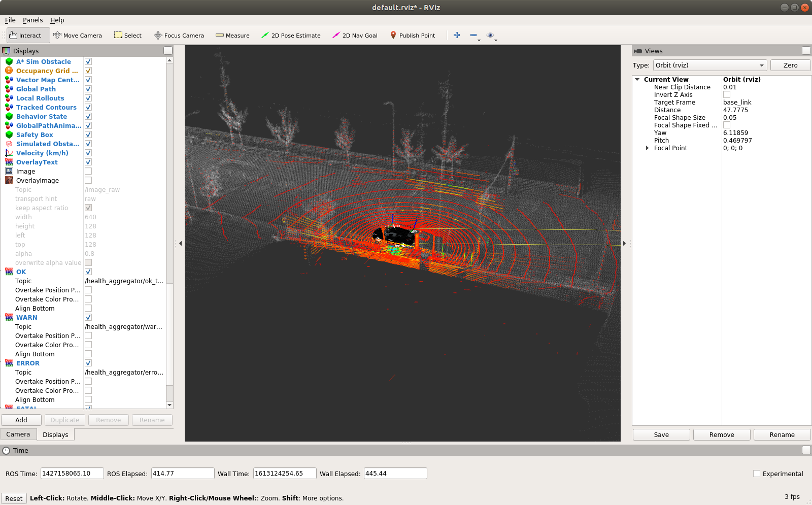Screen dimensions: 812x505
Task: Activate the Move Camera tool
Action: (x=78, y=36)
